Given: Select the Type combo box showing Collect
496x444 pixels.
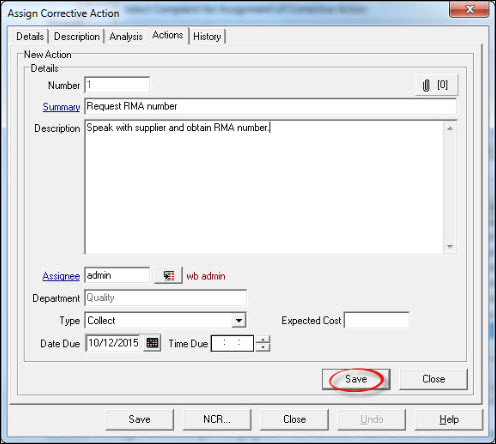Looking at the screenshot, I should (166, 321).
